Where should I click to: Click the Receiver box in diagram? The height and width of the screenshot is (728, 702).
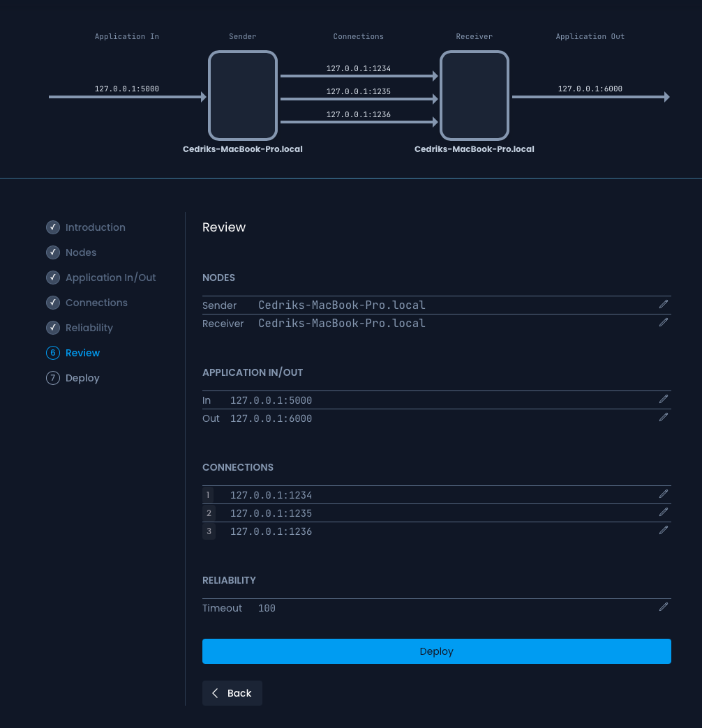[x=475, y=96]
